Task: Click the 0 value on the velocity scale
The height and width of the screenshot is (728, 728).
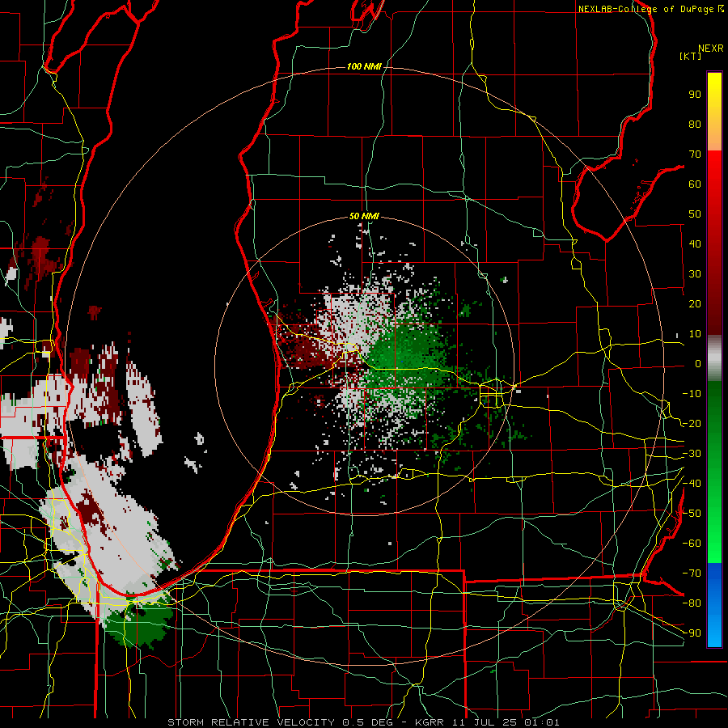Action: click(x=698, y=363)
